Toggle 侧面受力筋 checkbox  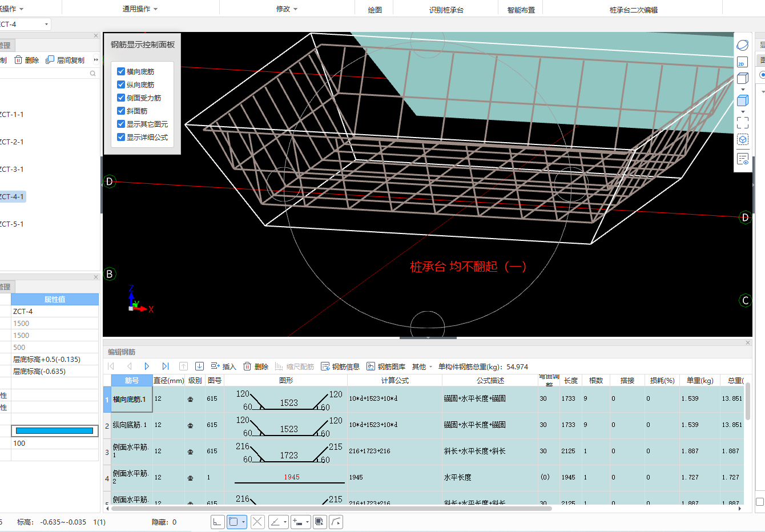click(x=121, y=98)
